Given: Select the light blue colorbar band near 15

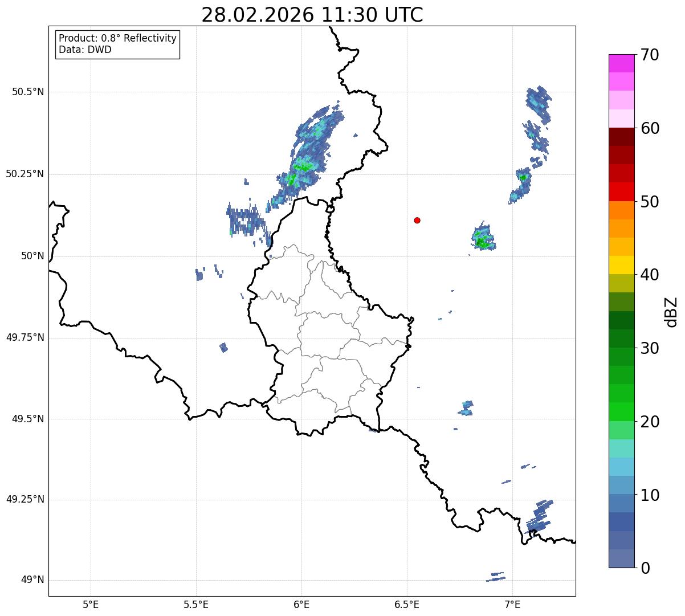Looking at the screenshot, I should coord(621,467).
